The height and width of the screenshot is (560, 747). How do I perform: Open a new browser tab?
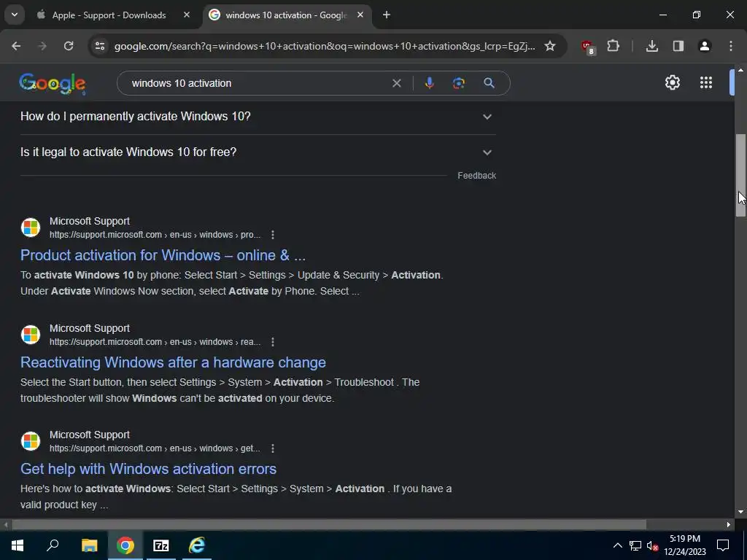[387, 15]
